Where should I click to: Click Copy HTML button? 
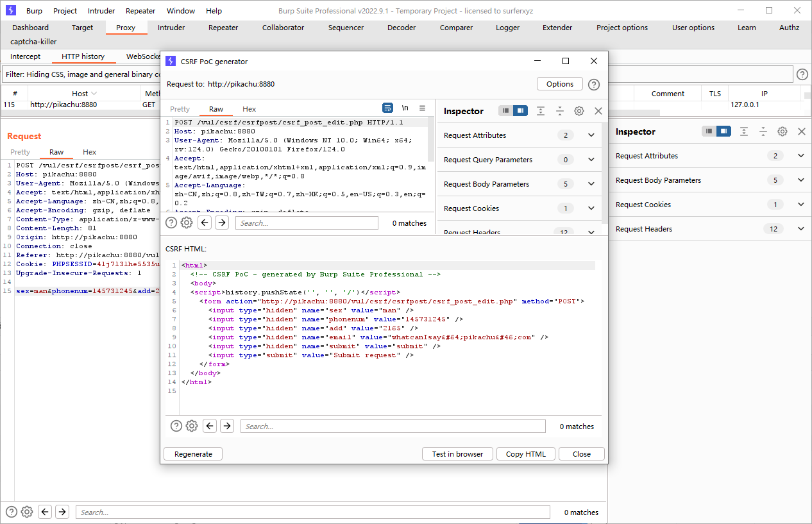click(526, 453)
